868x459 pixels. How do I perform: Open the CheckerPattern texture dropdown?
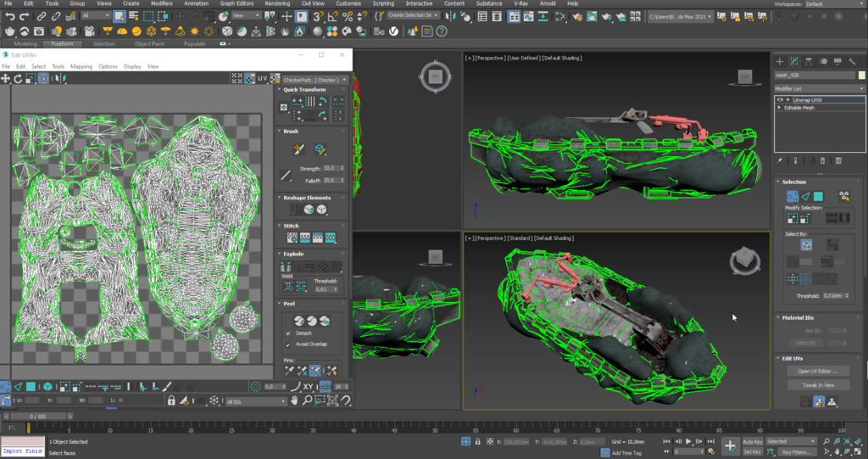315,80
